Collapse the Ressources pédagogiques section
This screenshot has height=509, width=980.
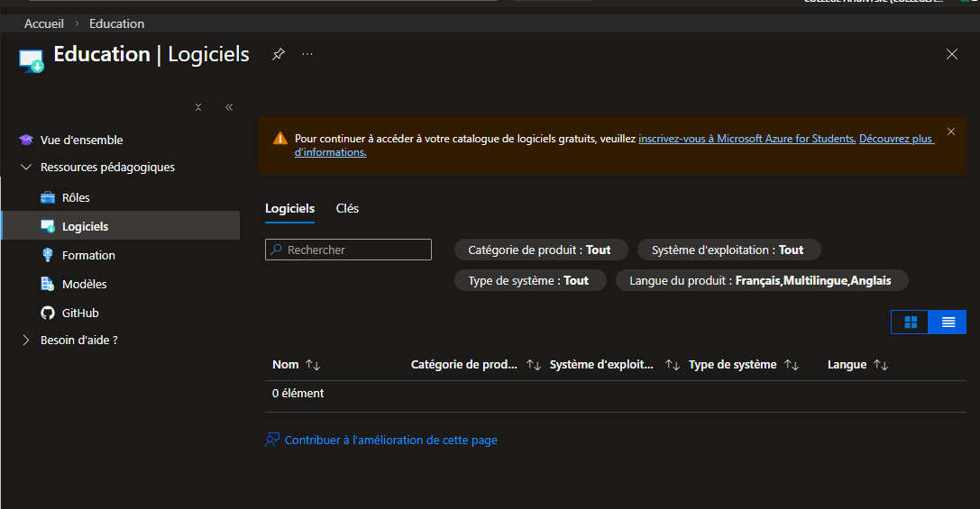point(25,168)
